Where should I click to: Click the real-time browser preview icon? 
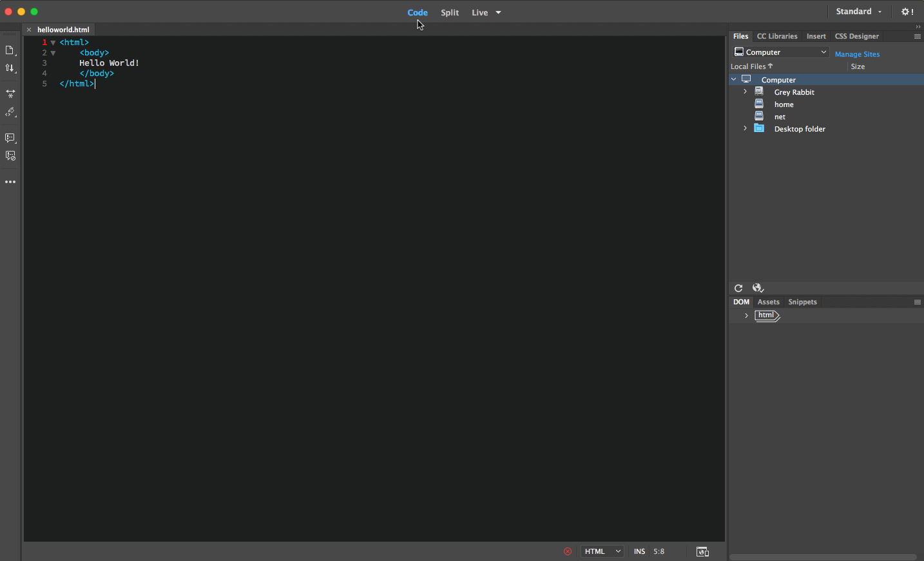[x=702, y=551]
